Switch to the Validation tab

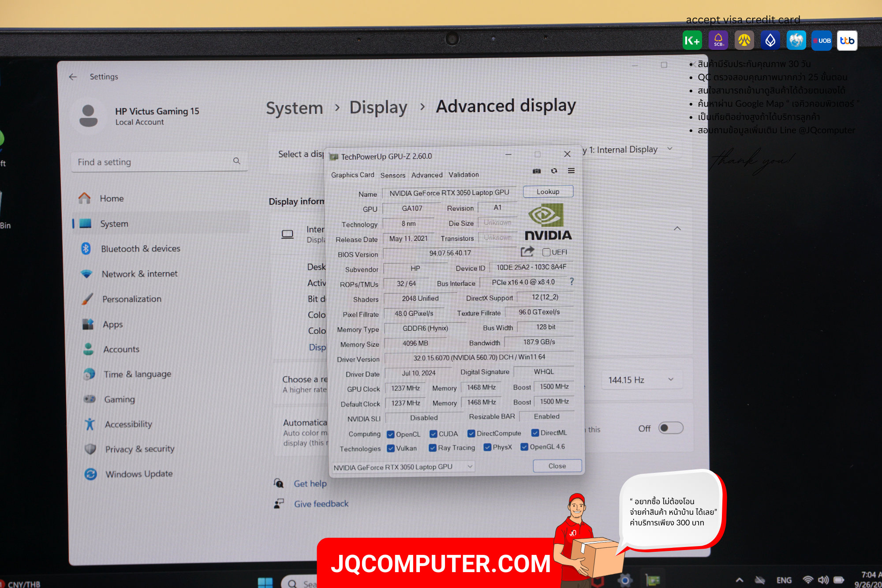click(x=463, y=175)
